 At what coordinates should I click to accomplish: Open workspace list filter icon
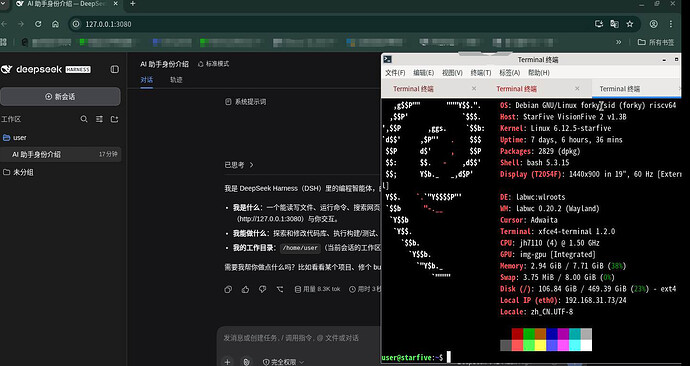pyautogui.click(x=99, y=119)
